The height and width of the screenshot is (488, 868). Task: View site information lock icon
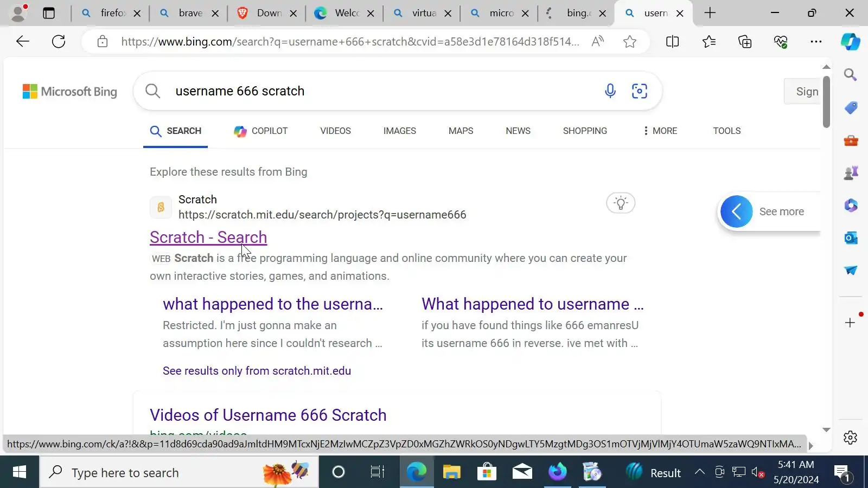(x=103, y=42)
